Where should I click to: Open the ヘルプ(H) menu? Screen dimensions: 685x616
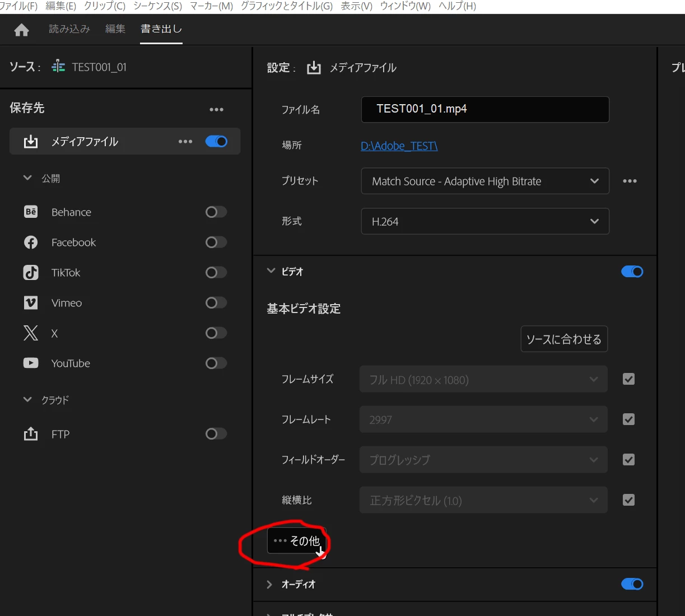click(457, 6)
